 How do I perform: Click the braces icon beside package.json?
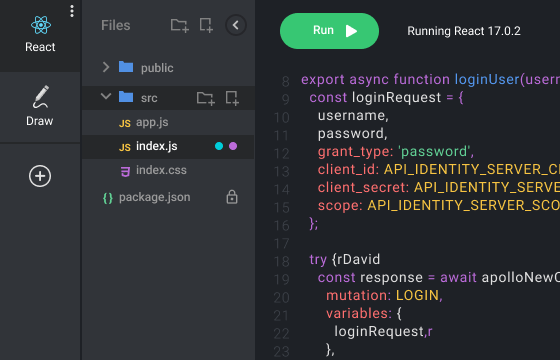[x=108, y=198]
